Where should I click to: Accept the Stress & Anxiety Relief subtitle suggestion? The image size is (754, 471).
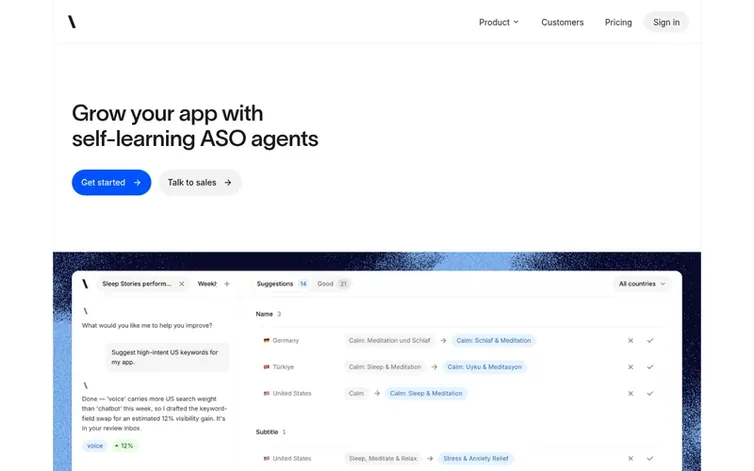point(650,458)
